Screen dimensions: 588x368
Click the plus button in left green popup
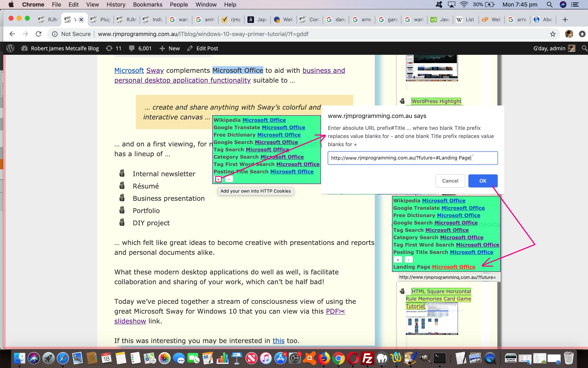[218, 179]
